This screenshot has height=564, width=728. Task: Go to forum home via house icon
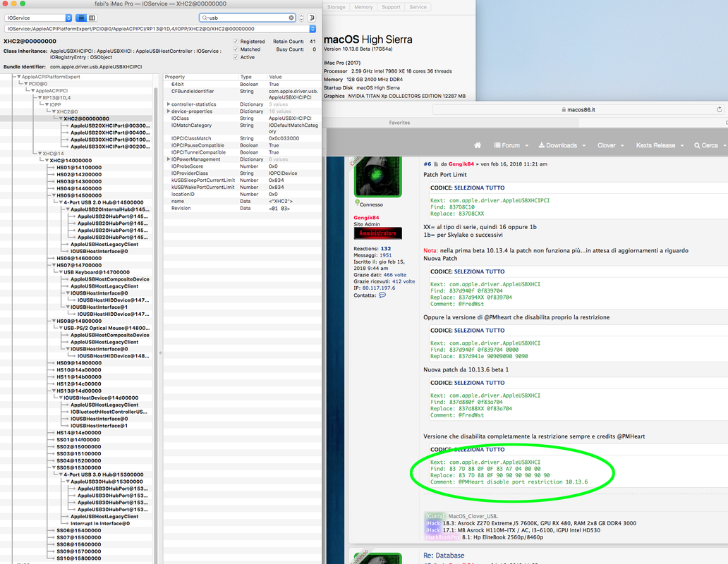point(478,145)
